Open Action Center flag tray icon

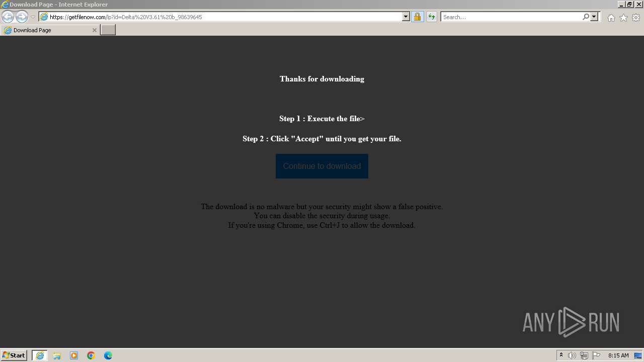(x=596, y=355)
